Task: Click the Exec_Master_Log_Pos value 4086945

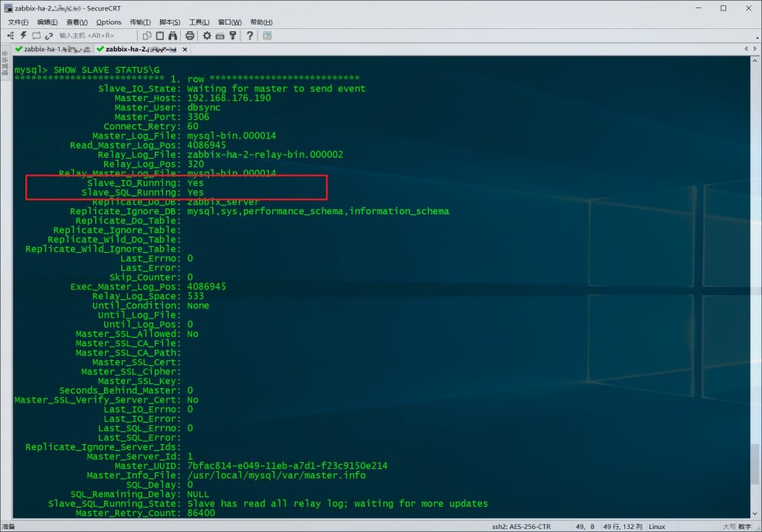Action: tap(207, 286)
